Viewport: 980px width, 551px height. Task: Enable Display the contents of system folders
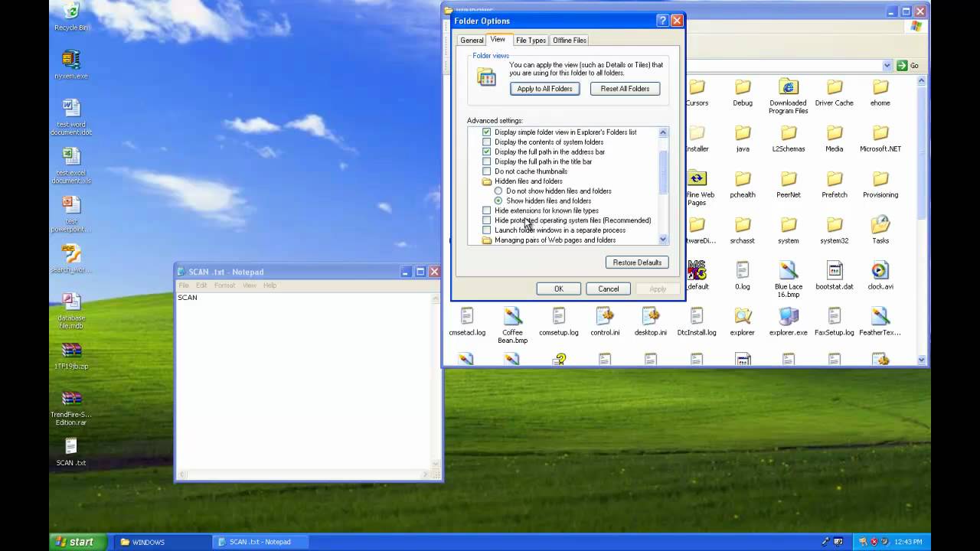[x=486, y=142]
